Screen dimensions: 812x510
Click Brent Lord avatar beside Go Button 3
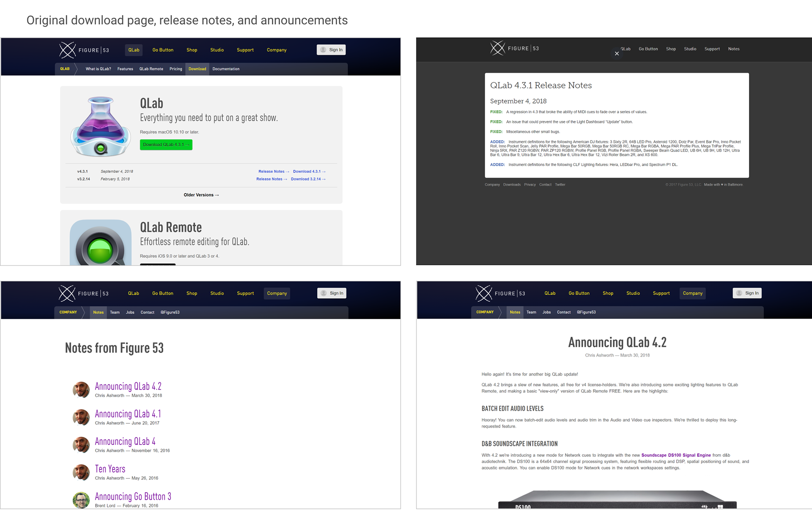[81, 500]
